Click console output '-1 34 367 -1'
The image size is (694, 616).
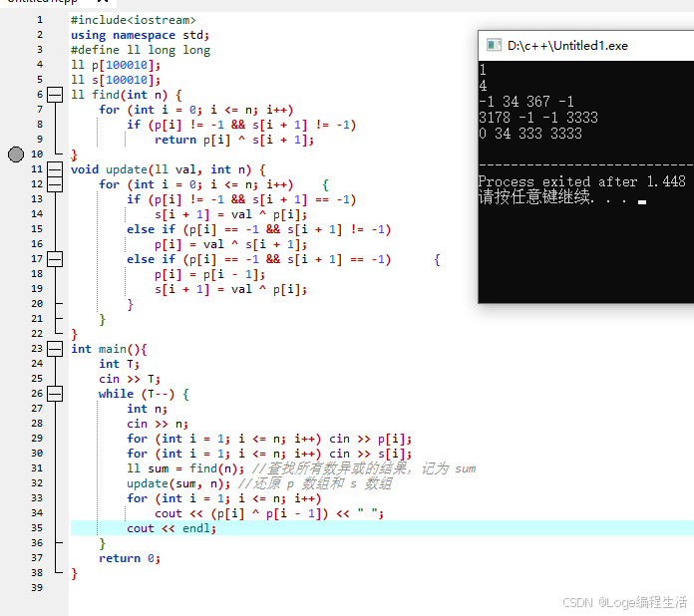[526, 102]
